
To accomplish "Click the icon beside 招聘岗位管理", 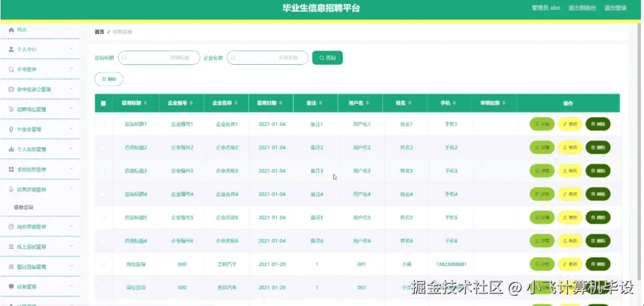I will click(x=11, y=109).
